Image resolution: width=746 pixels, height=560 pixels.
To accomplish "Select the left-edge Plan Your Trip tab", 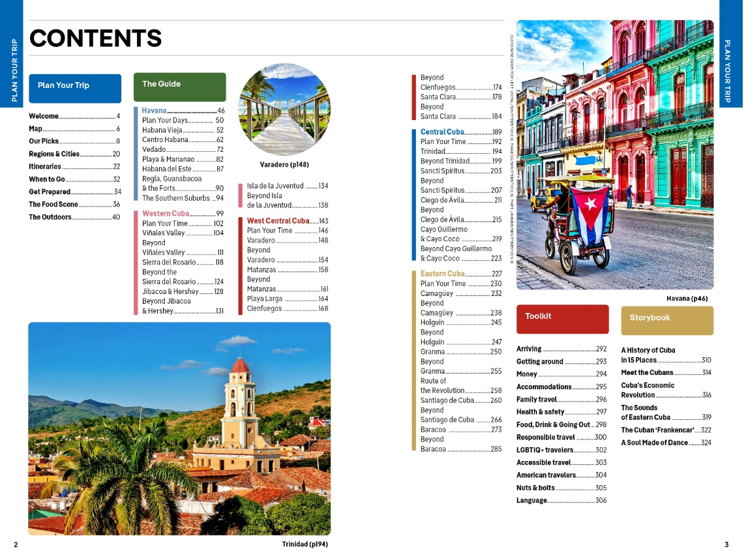I will [x=12, y=53].
